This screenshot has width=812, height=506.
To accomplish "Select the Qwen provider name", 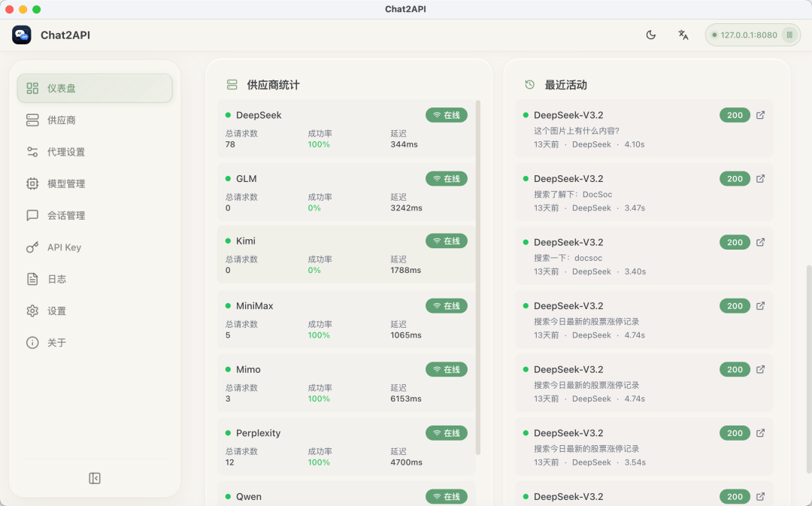I will tap(249, 497).
